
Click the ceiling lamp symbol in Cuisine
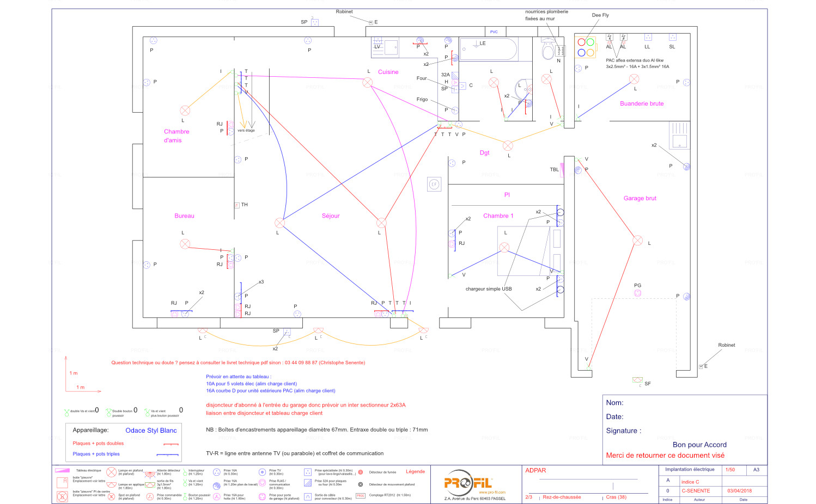click(368, 82)
